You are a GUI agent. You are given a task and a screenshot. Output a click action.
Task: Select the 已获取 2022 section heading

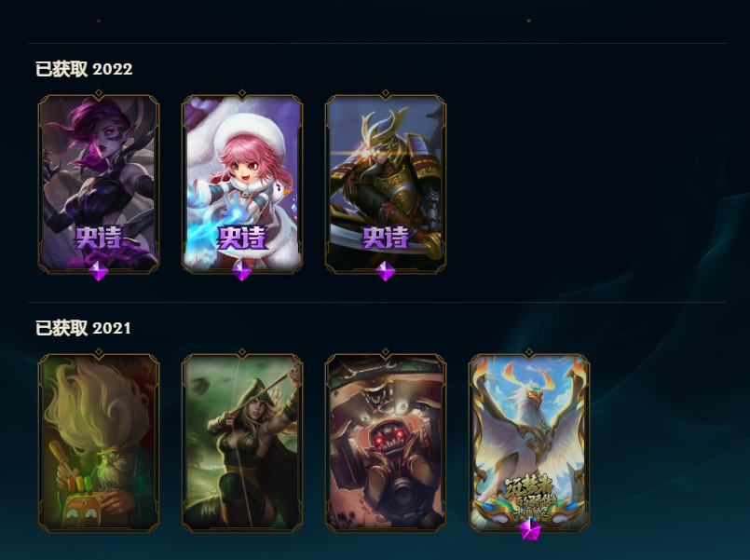(84, 69)
